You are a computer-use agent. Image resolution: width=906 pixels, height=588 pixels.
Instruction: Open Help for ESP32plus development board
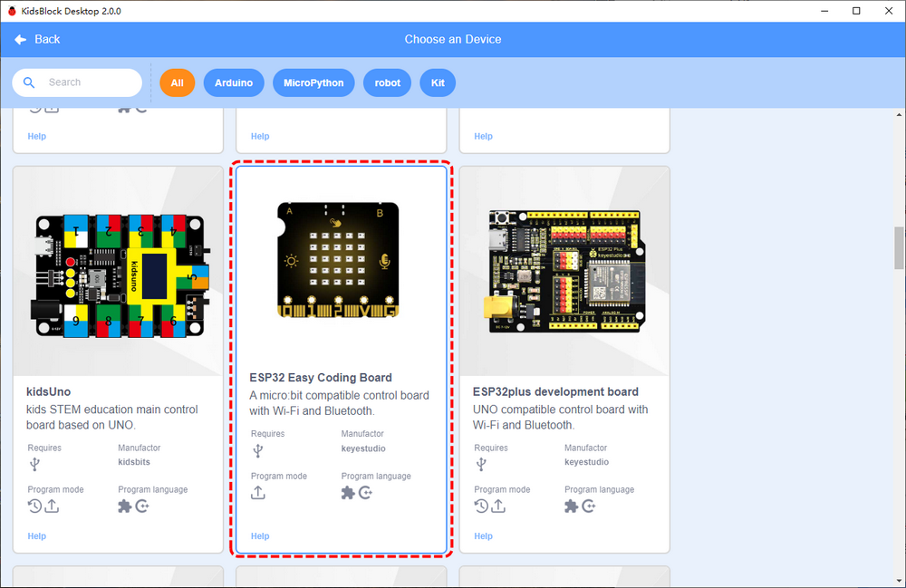coord(484,536)
